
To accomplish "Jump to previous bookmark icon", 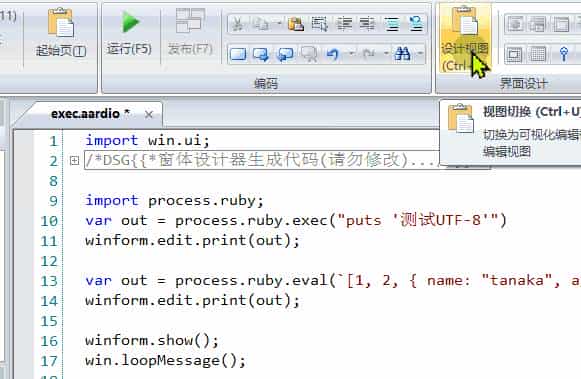I will tap(285, 54).
